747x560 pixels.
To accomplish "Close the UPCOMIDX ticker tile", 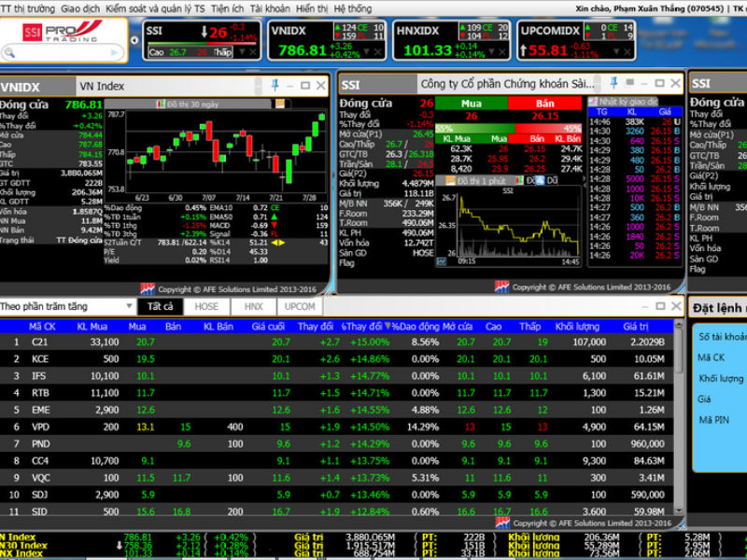I will tap(627, 51).
